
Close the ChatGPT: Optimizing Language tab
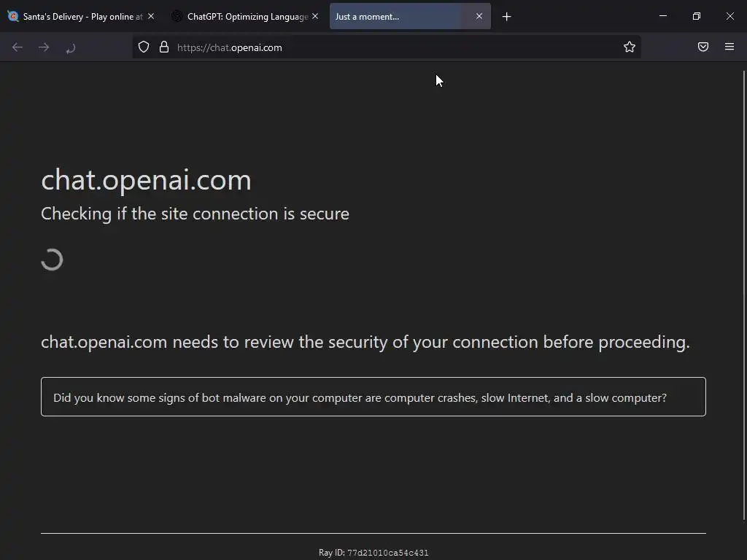(315, 17)
